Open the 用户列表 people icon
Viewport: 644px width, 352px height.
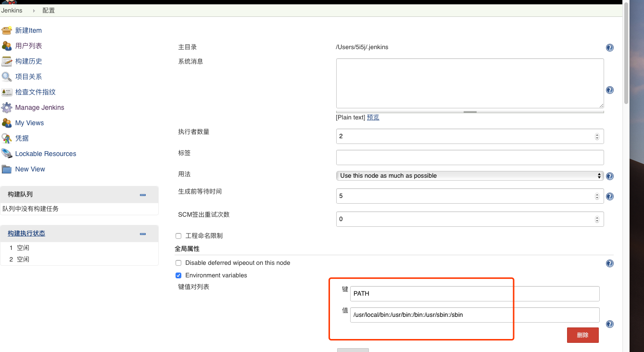(7, 46)
